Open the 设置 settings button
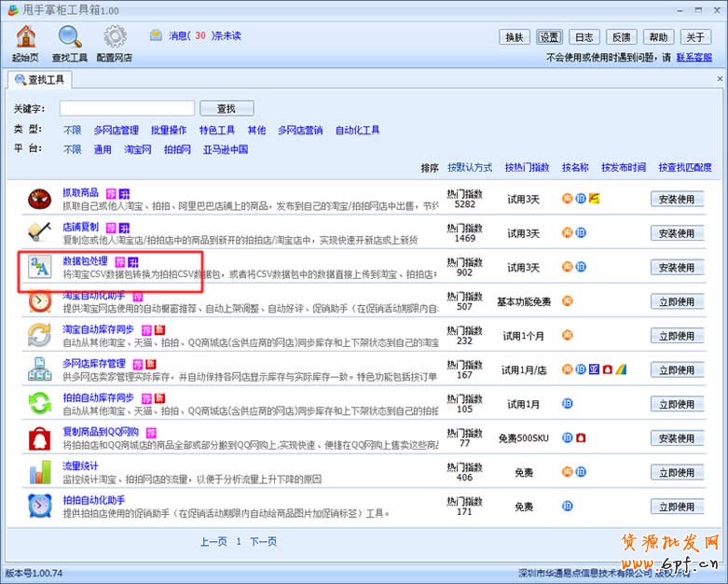Screen dimensions: 728x584 pyautogui.click(x=549, y=37)
